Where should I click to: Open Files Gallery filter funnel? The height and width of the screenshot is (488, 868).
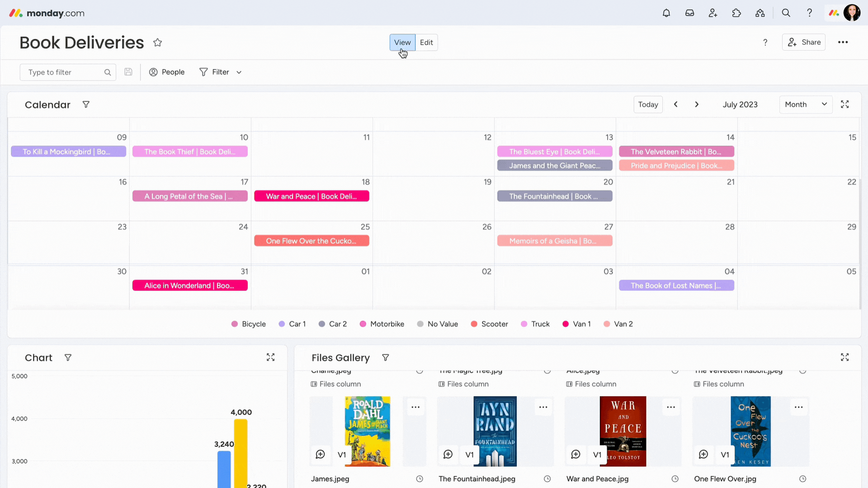[x=386, y=357]
